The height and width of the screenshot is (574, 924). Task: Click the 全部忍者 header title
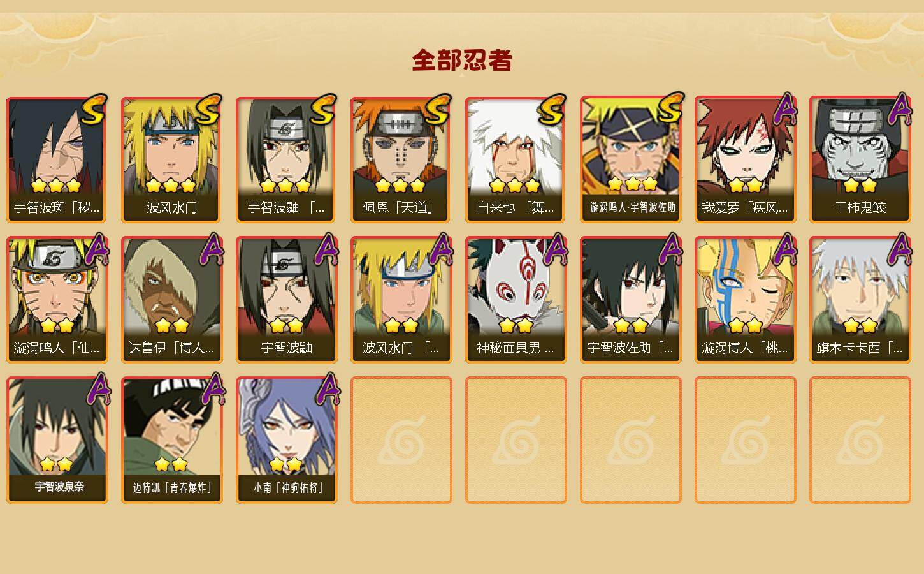pyautogui.click(x=462, y=61)
